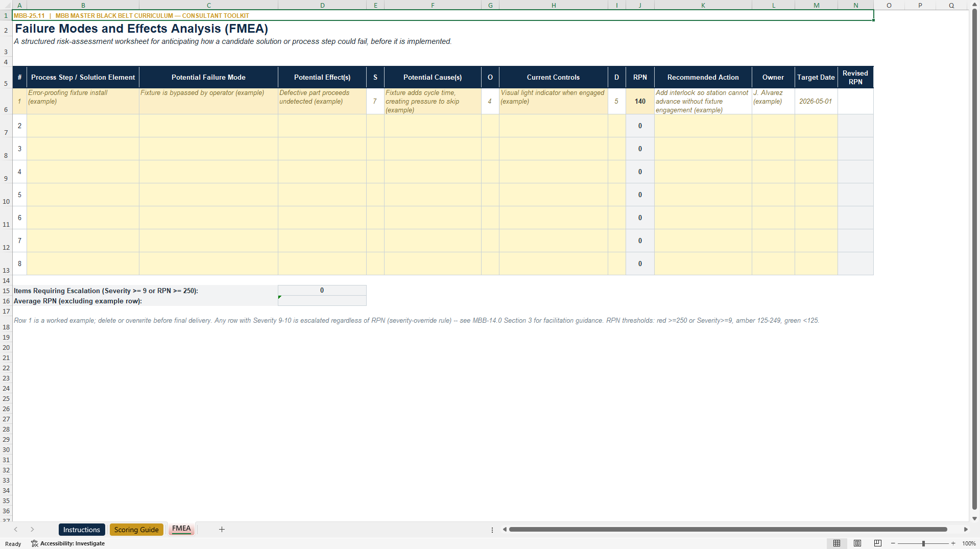Screen dimensions: 980x549
Task: Click the horizontal scrollbar thumb
Action: click(x=728, y=530)
